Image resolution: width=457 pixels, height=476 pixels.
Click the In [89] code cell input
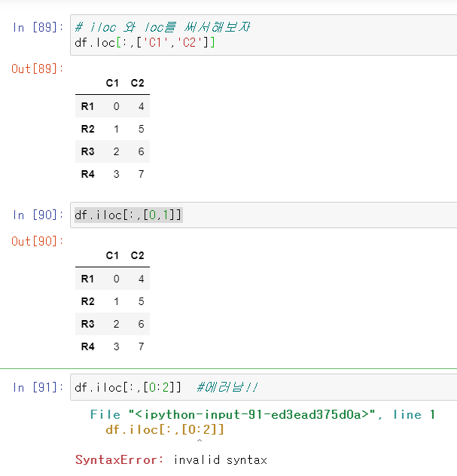[x=264, y=35]
